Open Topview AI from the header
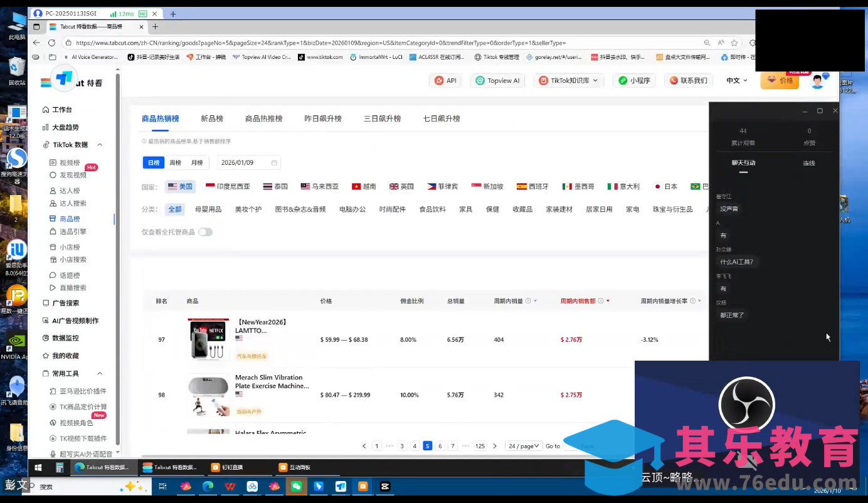Image resolution: width=868 pixels, height=503 pixels. click(x=497, y=80)
